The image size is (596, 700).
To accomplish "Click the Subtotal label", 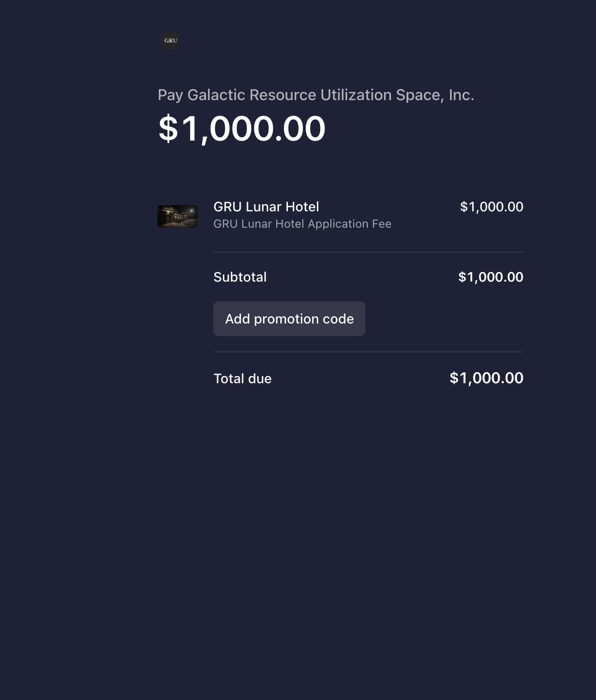I will 240,277.
